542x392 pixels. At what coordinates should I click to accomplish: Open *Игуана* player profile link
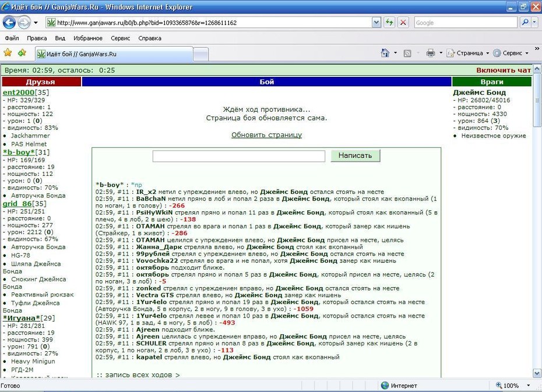(22, 318)
